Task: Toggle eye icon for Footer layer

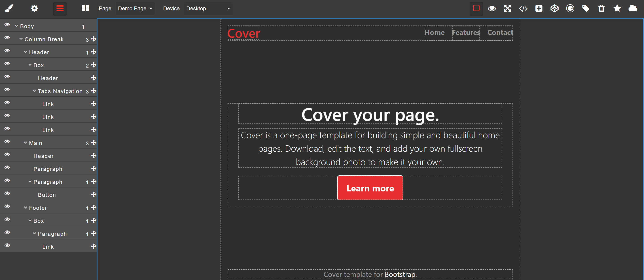Action: [x=7, y=206]
